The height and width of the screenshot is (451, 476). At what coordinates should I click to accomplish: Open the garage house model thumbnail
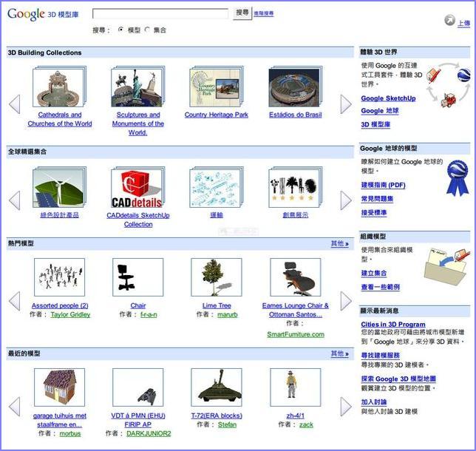59,387
